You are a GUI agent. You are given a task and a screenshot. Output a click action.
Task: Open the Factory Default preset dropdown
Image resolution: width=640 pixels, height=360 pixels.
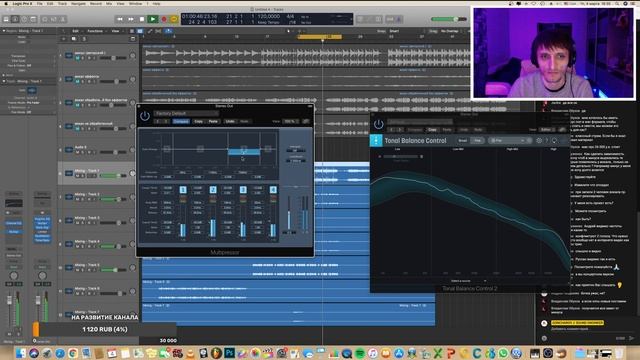pyautogui.click(x=186, y=113)
